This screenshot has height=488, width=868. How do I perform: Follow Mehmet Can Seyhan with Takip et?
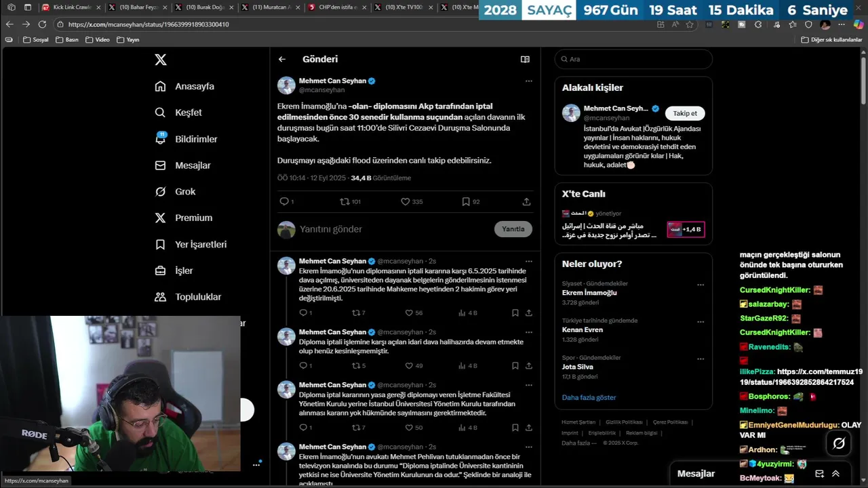point(685,113)
